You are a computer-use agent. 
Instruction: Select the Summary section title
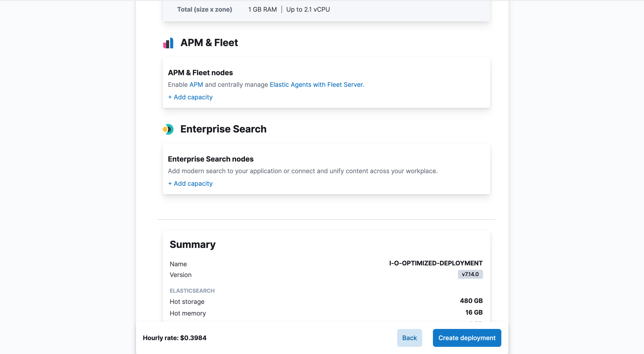point(193,244)
